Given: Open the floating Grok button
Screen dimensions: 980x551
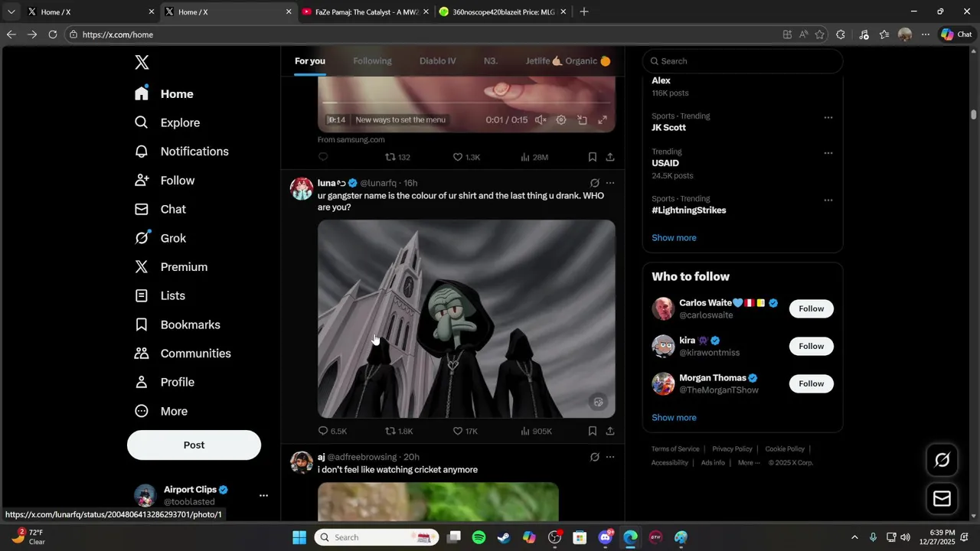Looking at the screenshot, I should [942, 460].
